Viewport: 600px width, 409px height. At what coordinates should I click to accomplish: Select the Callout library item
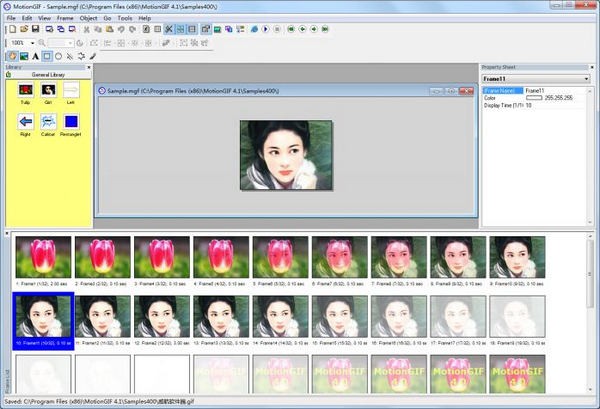click(x=48, y=122)
